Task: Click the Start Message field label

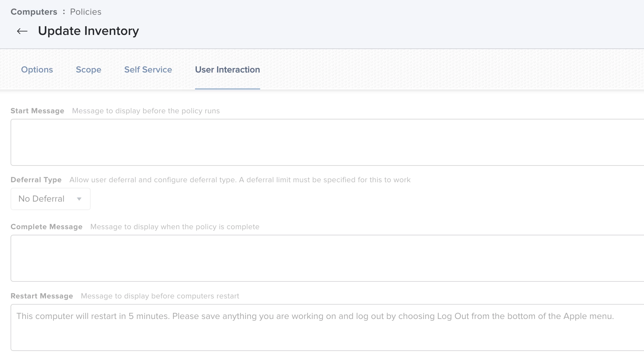Action: (x=37, y=111)
